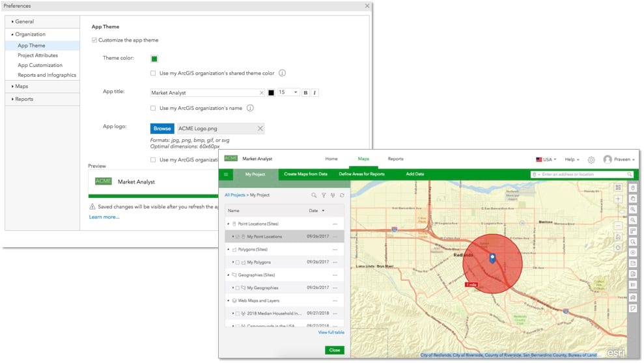The height and width of the screenshot is (363, 644).
Task: Switch to the Home tab
Action: coord(331,159)
